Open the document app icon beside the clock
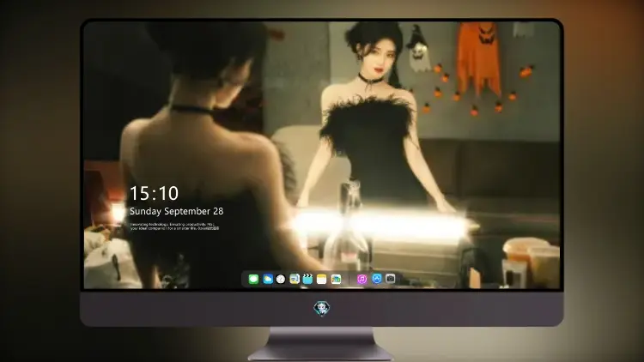 click(295, 279)
